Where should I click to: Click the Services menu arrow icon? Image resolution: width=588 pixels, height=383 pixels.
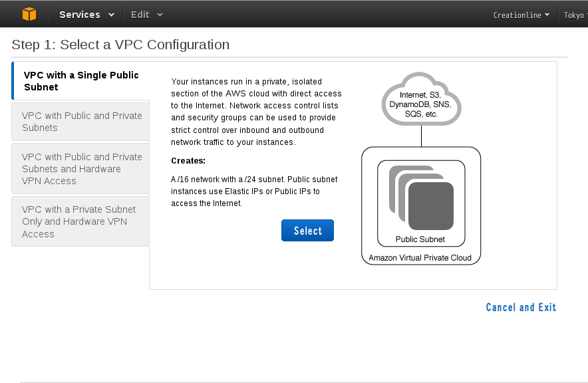[x=111, y=15]
